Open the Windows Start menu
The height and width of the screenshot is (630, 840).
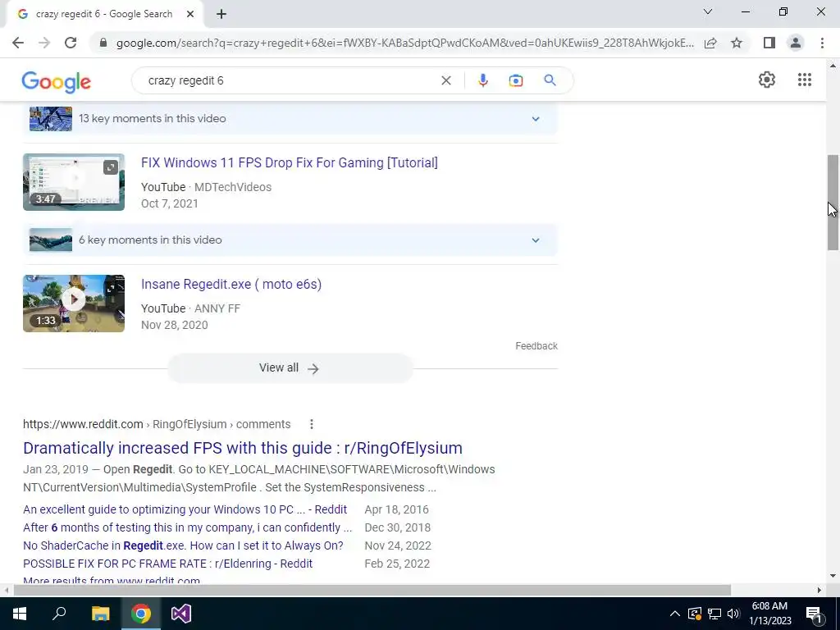tap(20, 614)
